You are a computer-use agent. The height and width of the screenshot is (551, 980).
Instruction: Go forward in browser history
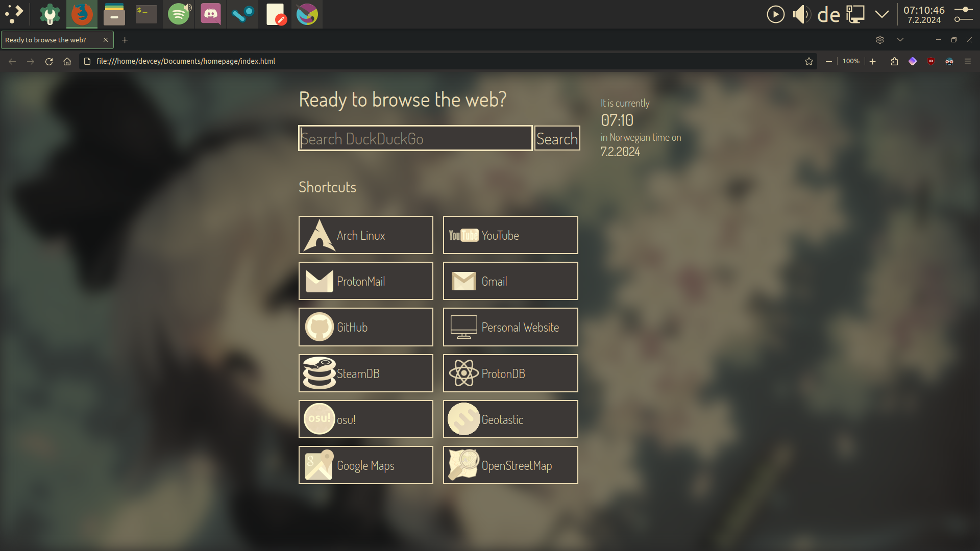tap(31, 61)
